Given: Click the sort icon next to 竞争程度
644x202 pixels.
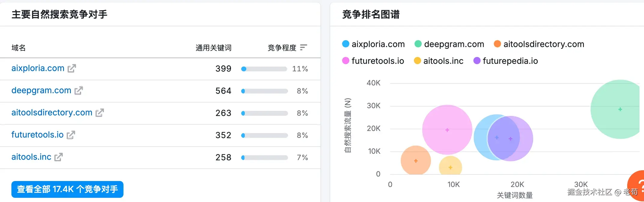Looking at the screenshot, I should [304, 47].
